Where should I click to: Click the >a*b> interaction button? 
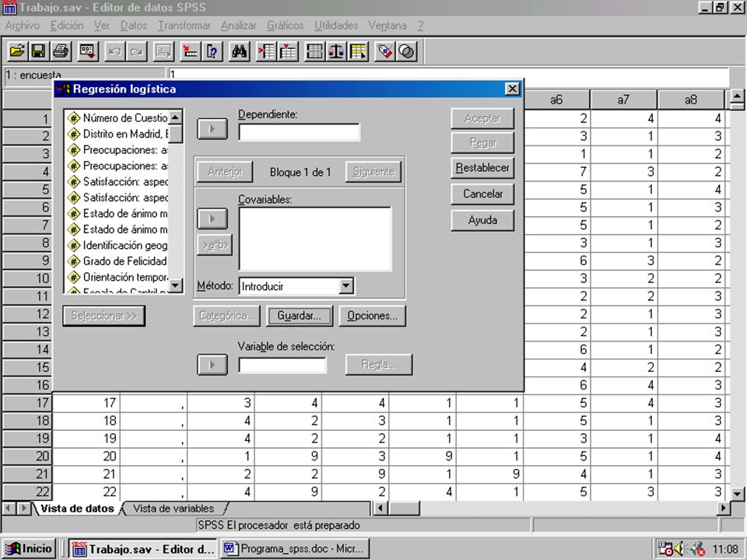[x=215, y=245]
